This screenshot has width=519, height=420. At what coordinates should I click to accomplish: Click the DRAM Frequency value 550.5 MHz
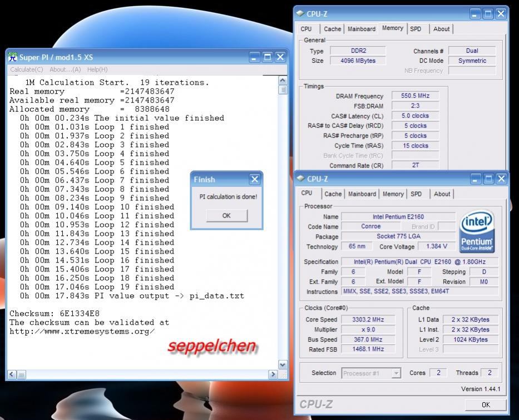coord(415,96)
